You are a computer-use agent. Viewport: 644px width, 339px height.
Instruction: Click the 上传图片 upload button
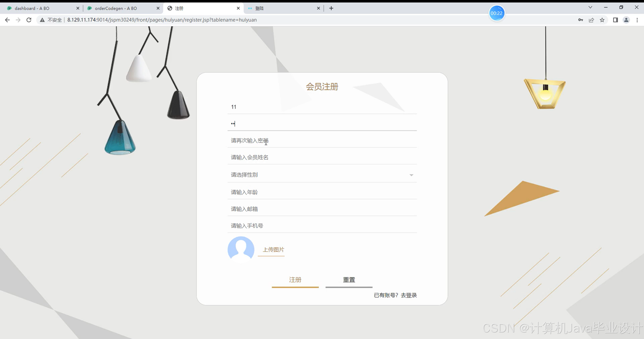coord(271,250)
